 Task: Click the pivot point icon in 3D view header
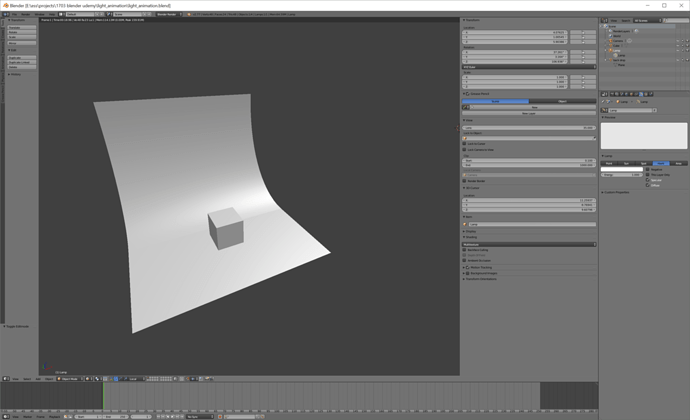(98, 379)
